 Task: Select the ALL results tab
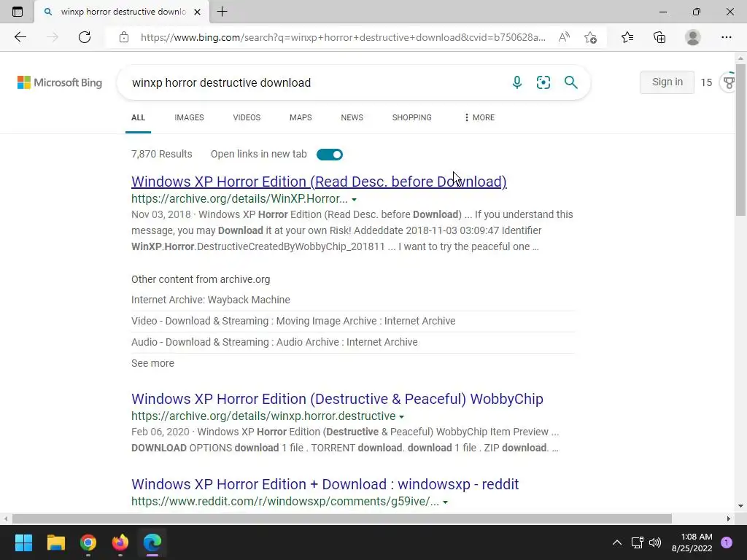[x=138, y=117]
